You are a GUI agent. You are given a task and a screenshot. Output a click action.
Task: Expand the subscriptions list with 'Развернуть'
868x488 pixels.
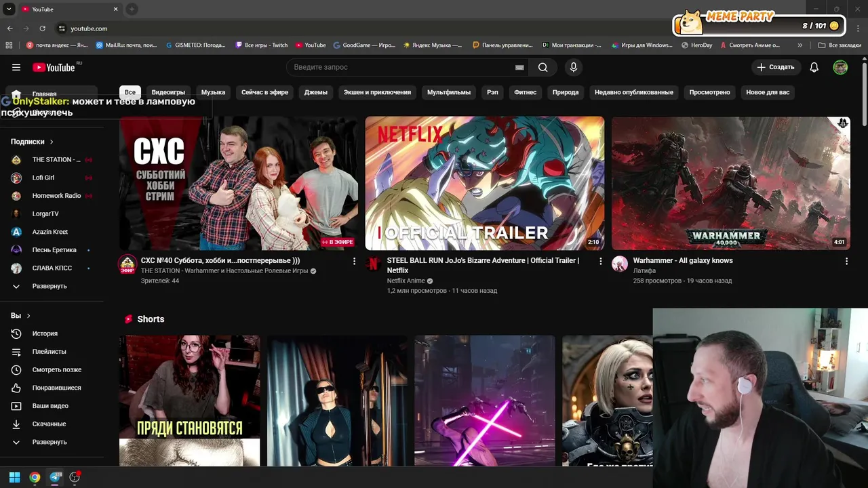52,286
